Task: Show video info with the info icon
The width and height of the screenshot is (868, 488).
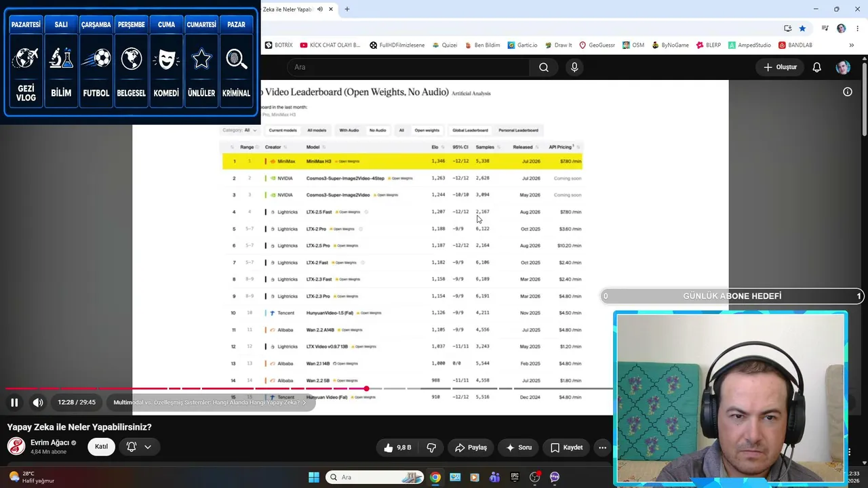Action: click(848, 91)
